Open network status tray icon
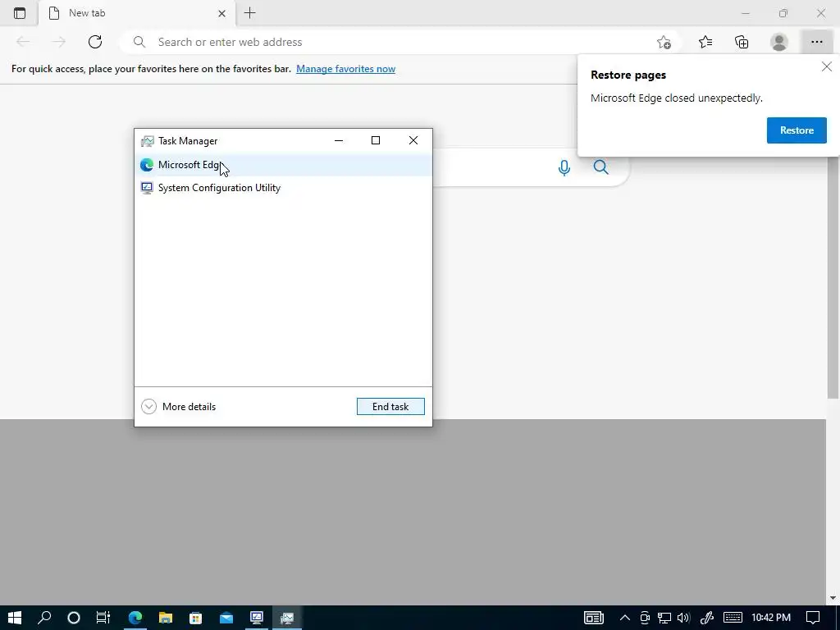 664,618
